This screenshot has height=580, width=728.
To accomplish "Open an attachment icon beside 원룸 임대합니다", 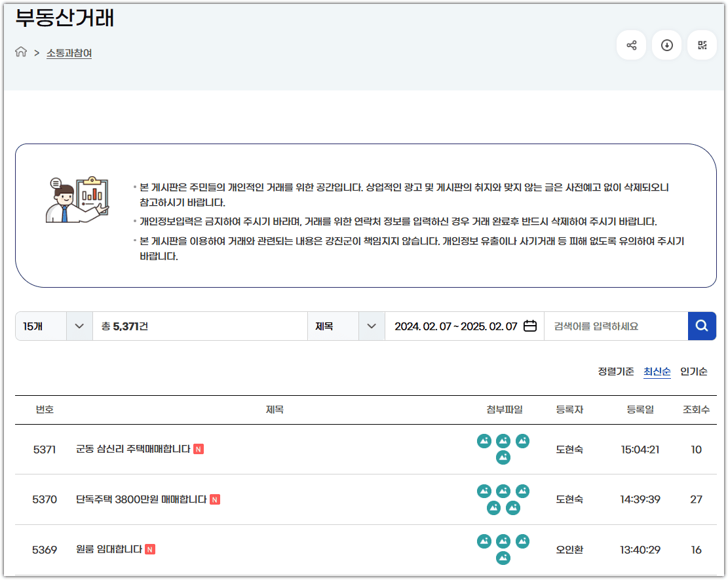I will click(484, 541).
